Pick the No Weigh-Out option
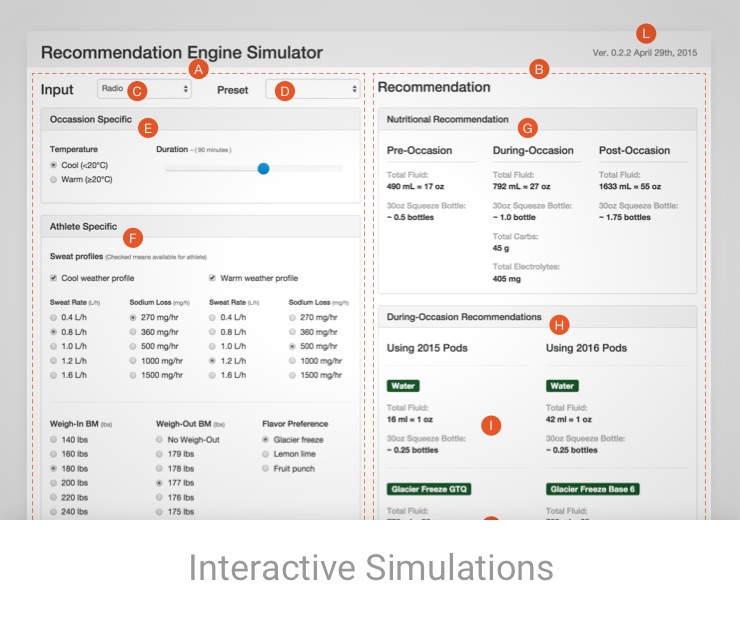Viewport: 740px width, 620px height. [160, 439]
